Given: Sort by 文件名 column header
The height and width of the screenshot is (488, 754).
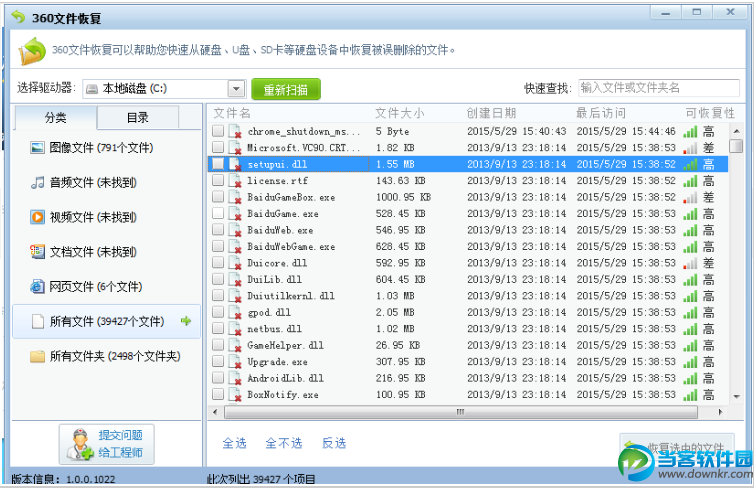Looking at the screenshot, I should 232,113.
